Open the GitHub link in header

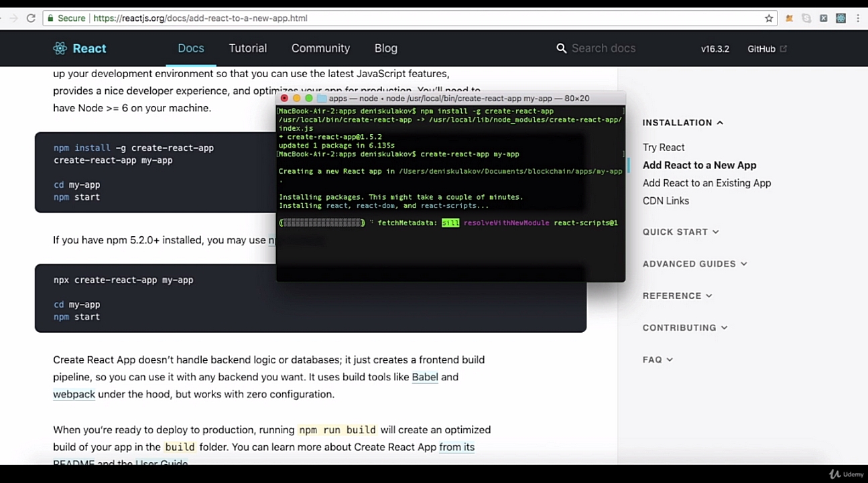point(761,49)
